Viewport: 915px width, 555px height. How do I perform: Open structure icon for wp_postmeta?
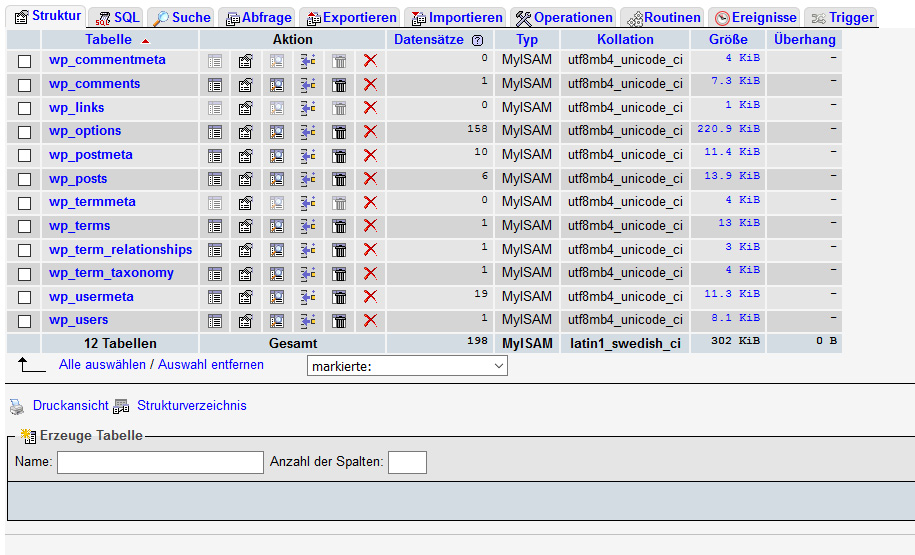[246, 156]
